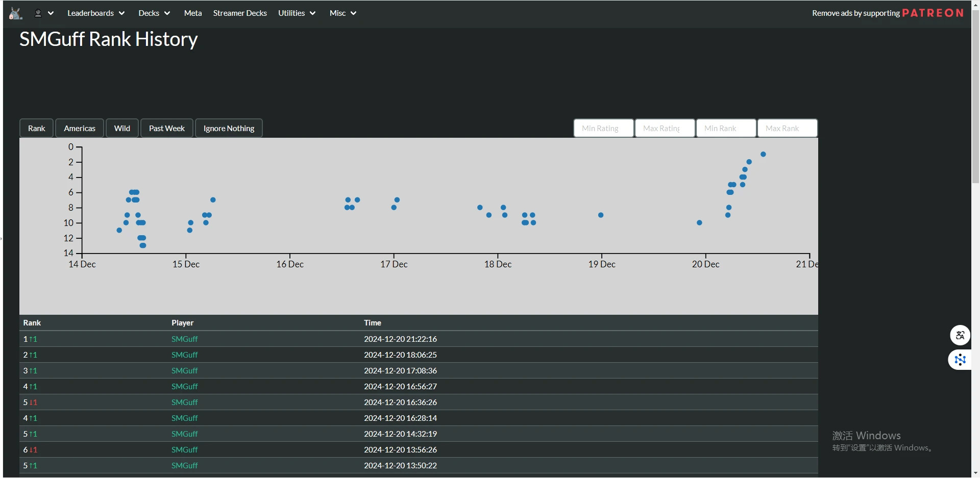
Task: Click into the Min Rating field
Action: click(603, 129)
